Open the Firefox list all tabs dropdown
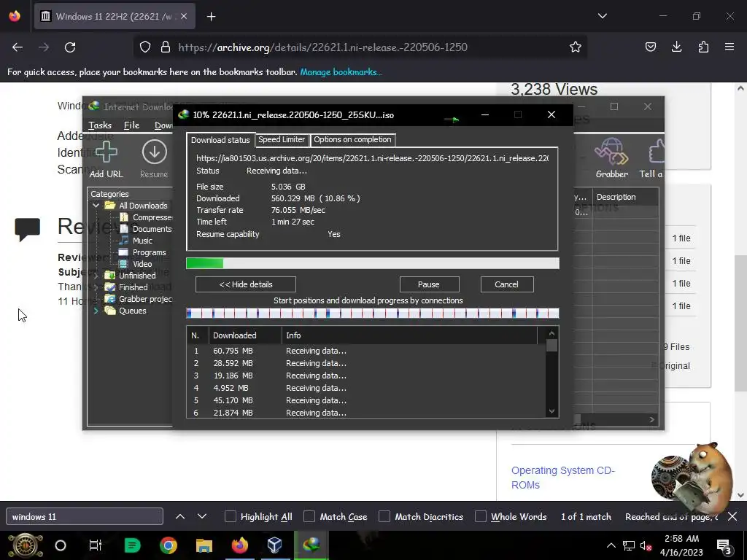This screenshot has width=747, height=560. (x=603, y=16)
